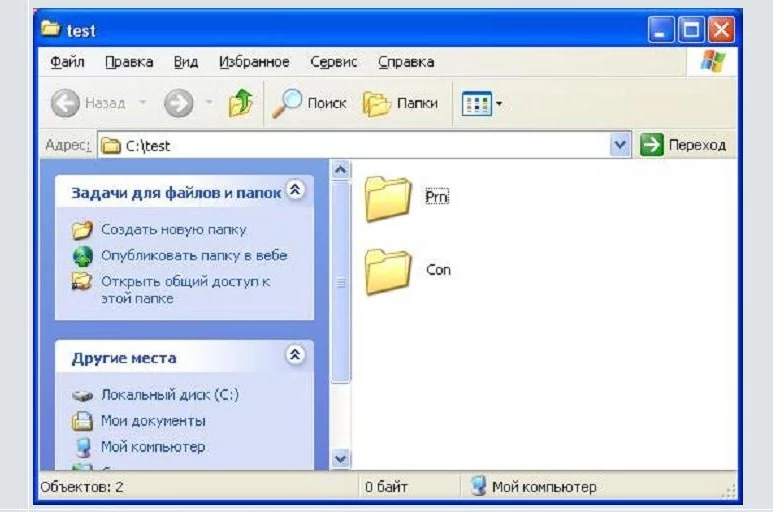Viewport: 773px width, 512px height.
Task: Click the test folder icon in title bar
Action: pos(50,29)
